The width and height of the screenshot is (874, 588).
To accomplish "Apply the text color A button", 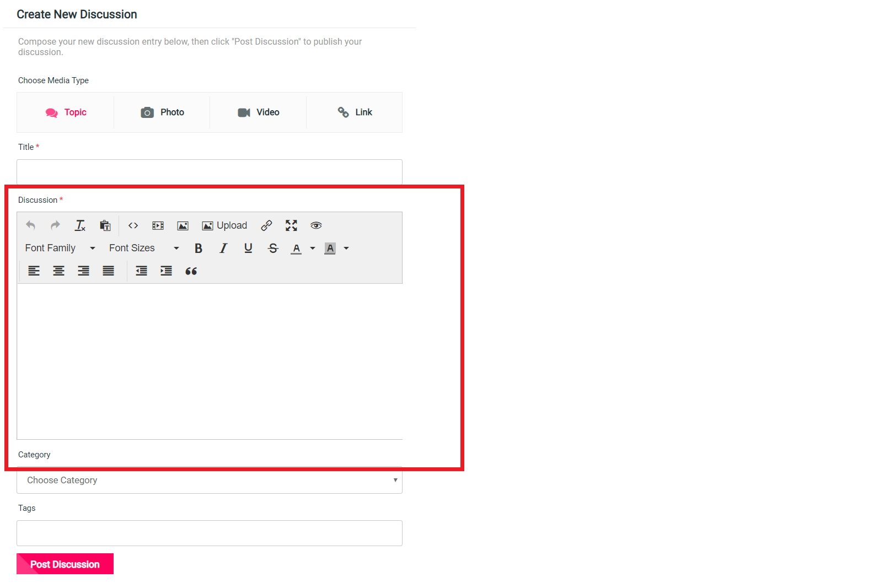I will (297, 248).
